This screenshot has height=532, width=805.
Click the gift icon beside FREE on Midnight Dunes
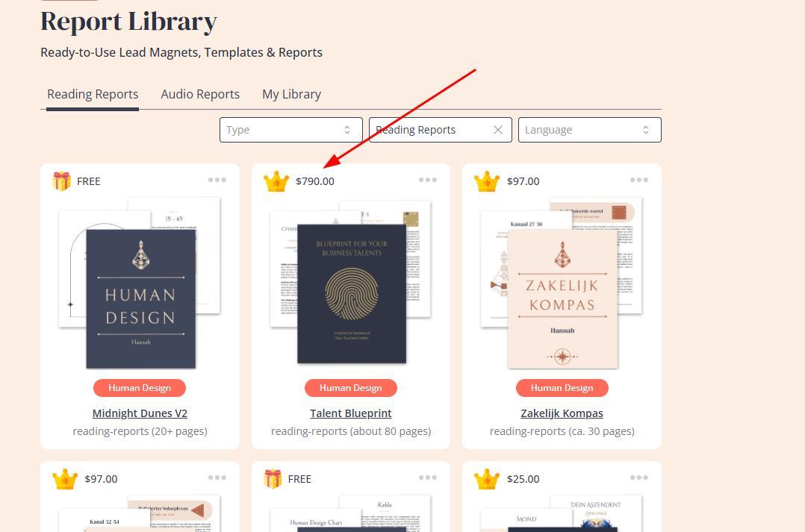(x=61, y=181)
